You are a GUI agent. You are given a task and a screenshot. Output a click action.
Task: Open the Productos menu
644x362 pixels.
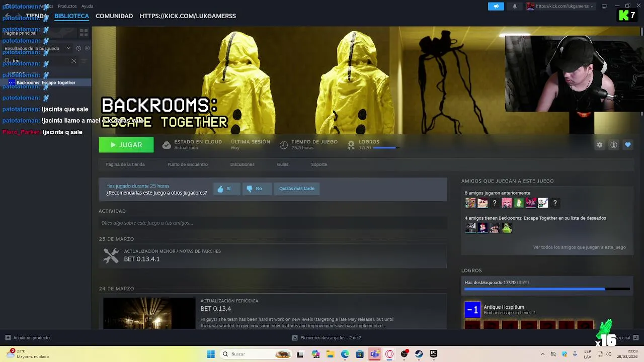(x=67, y=6)
